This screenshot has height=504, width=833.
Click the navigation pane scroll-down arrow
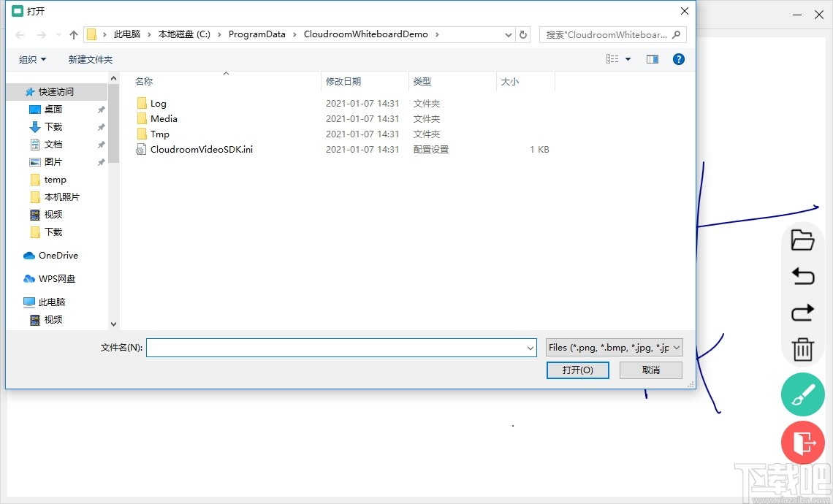click(x=113, y=324)
